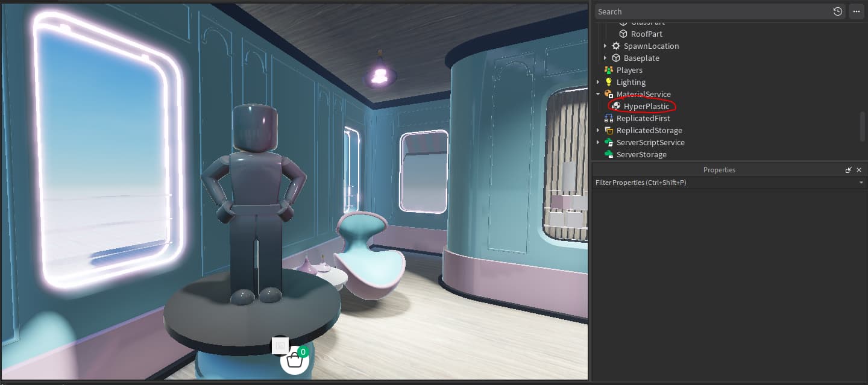Screen dimensions: 868x385
Task: Select the Baseplate item label
Action: click(641, 58)
